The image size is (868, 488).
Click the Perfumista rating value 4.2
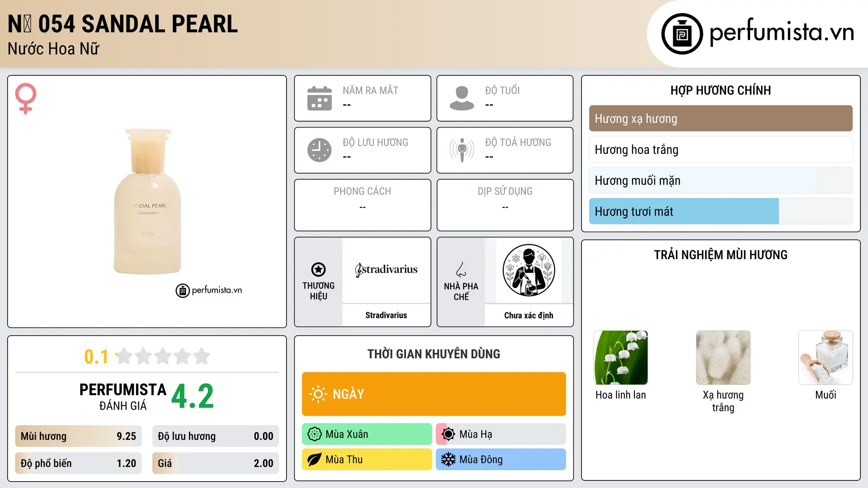[x=192, y=396]
